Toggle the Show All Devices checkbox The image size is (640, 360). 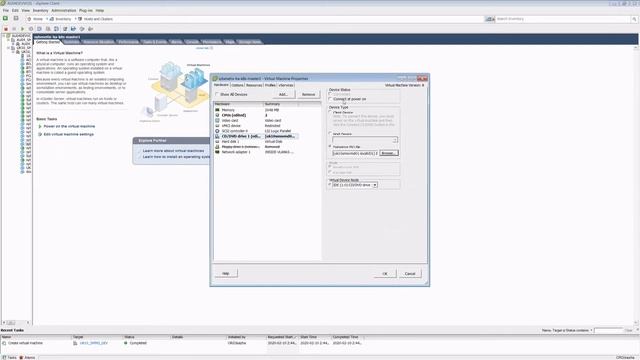[x=217, y=94]
